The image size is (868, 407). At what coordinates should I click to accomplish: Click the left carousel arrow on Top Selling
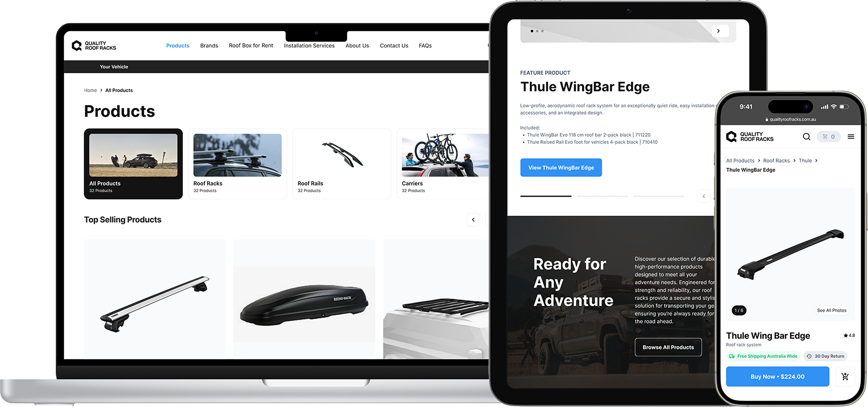click(x=473, y=219)
